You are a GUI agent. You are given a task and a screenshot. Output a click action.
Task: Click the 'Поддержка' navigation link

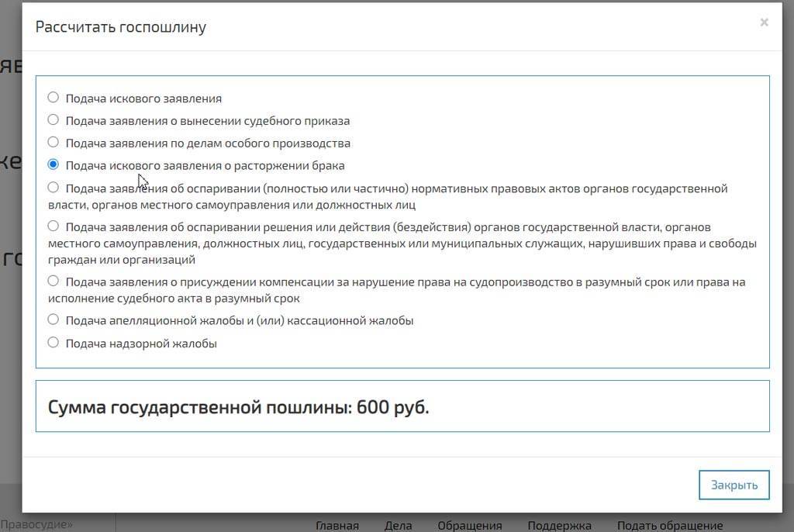coord(559,525)
